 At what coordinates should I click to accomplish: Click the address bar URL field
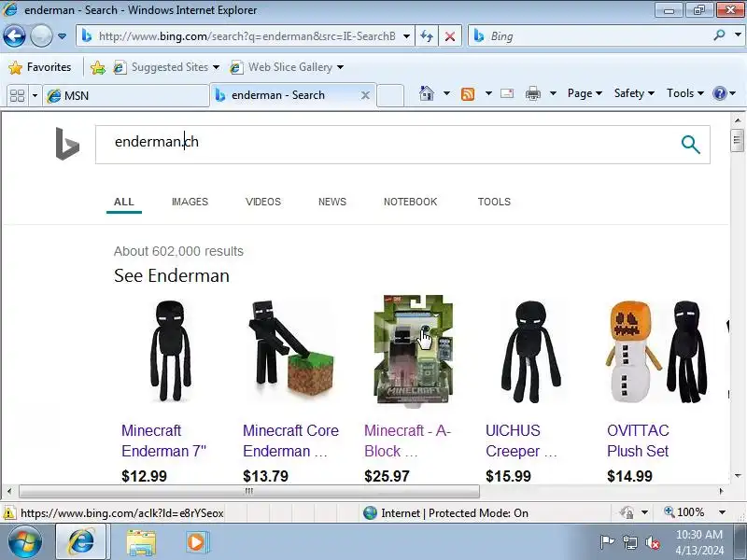click(x=247, y=36)
